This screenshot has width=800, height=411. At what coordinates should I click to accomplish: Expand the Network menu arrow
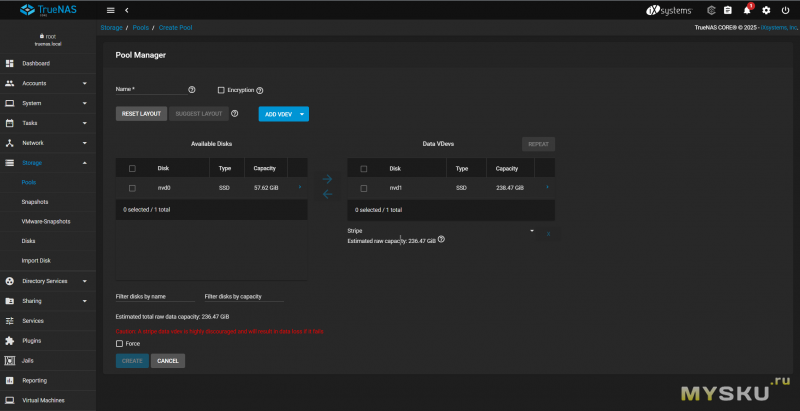tap(85, 143)
